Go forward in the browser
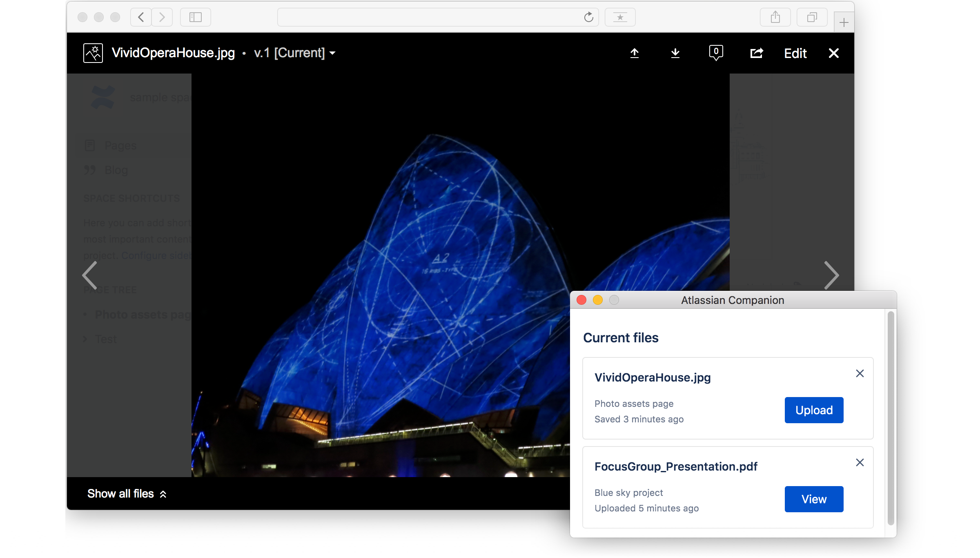980x558 pixels. (x=162, y=17)
